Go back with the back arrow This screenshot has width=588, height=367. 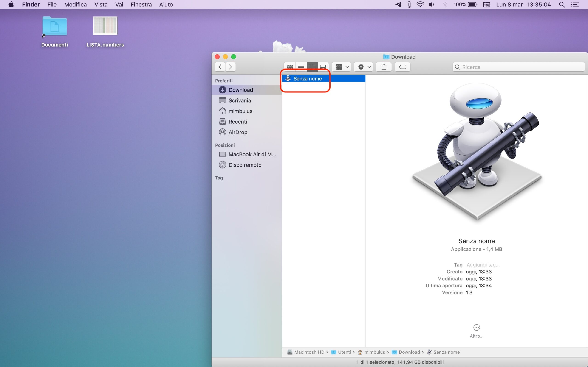(x=220, y=67)
